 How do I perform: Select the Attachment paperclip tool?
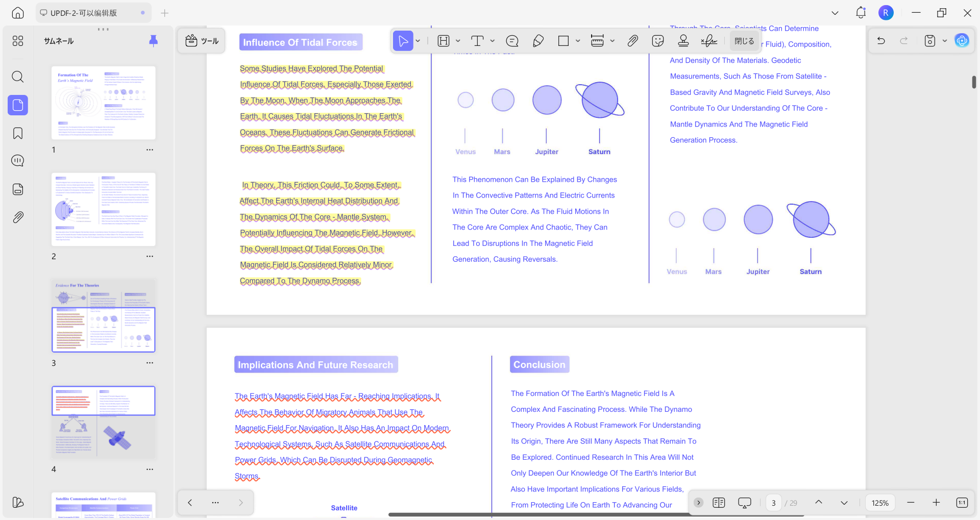click(632, 40)
